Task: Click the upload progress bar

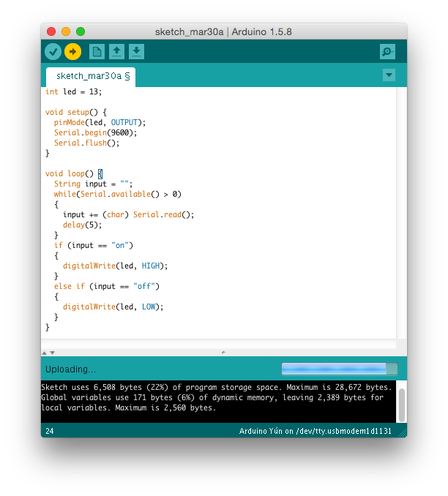Action: coord(340,369)
